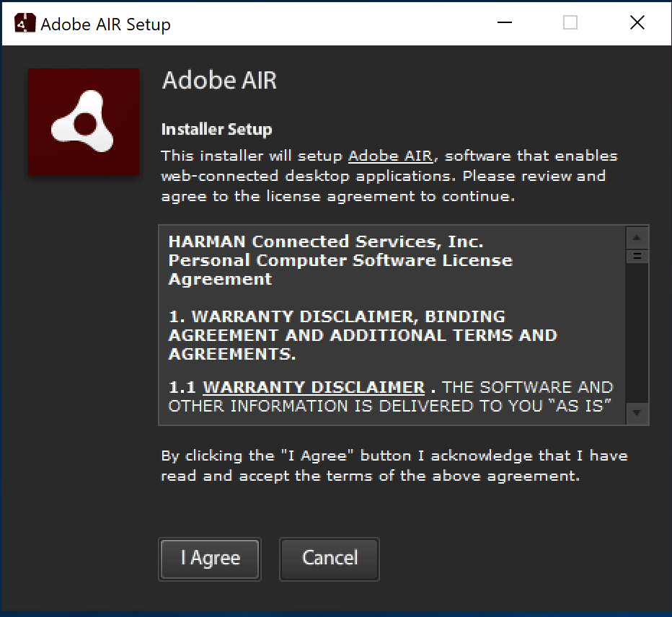The width and height of the screenshot is (672, 617).
Task: Click the "HARMAN Connected Services, Inc." line
Action: [326, 241]
